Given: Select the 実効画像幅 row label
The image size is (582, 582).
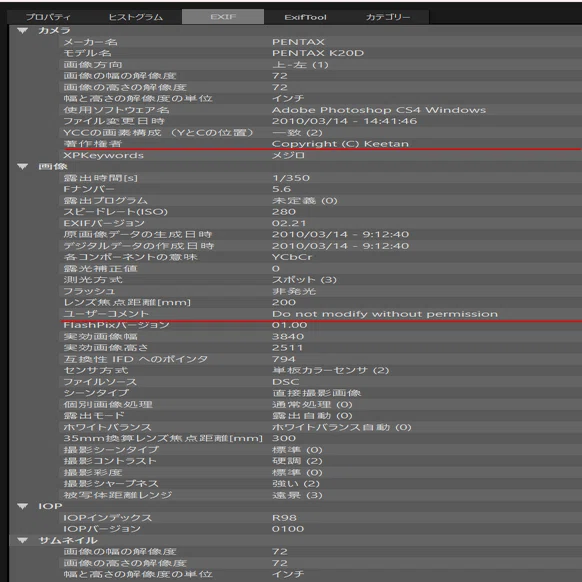Looking at the screenshot, I should click(100, 336).
